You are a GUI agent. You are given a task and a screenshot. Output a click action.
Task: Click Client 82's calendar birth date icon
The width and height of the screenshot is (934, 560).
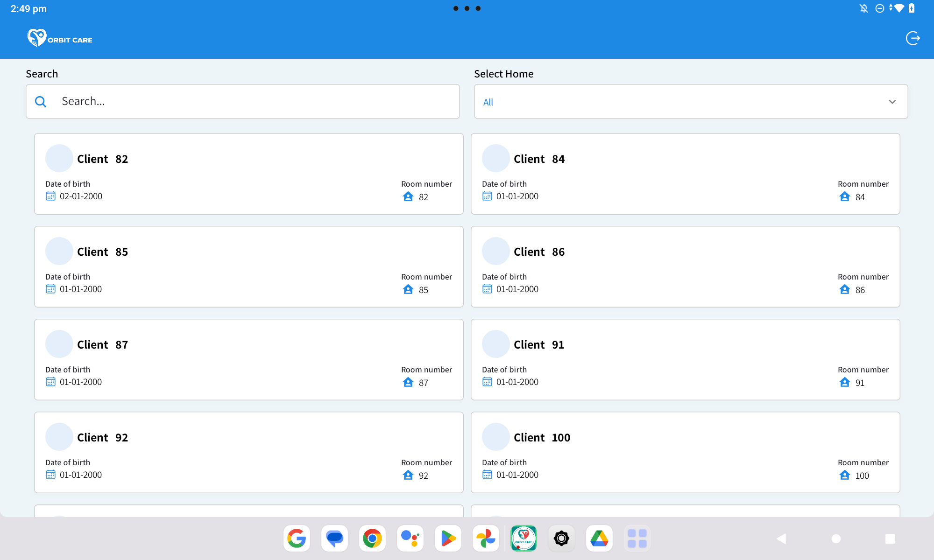click(50, 196)
